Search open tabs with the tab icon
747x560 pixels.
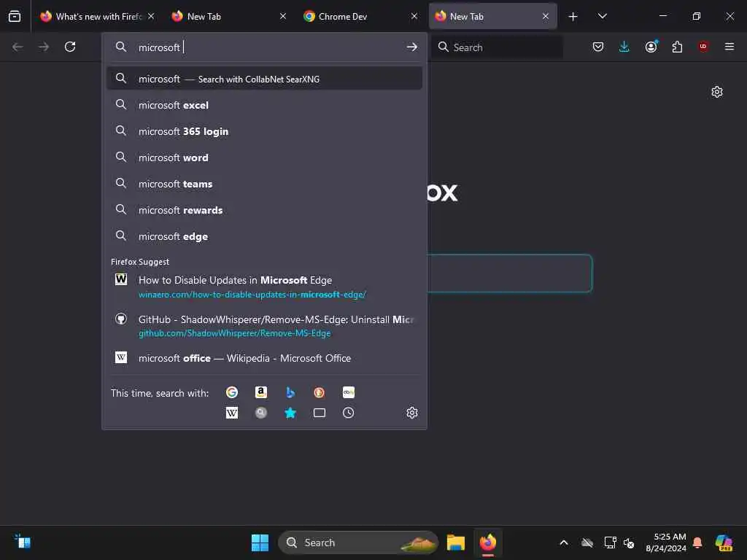click(x=320, y=413)
